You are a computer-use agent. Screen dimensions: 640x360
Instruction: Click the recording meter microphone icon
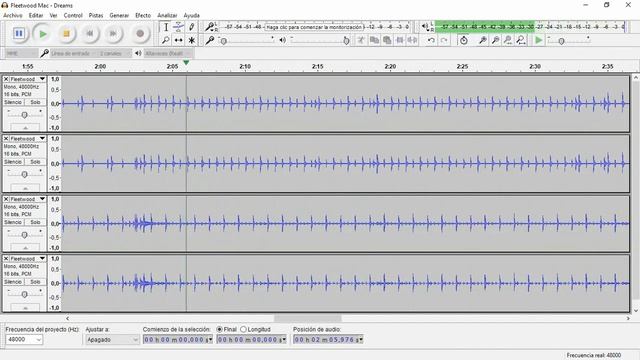[x=209, y=27]
